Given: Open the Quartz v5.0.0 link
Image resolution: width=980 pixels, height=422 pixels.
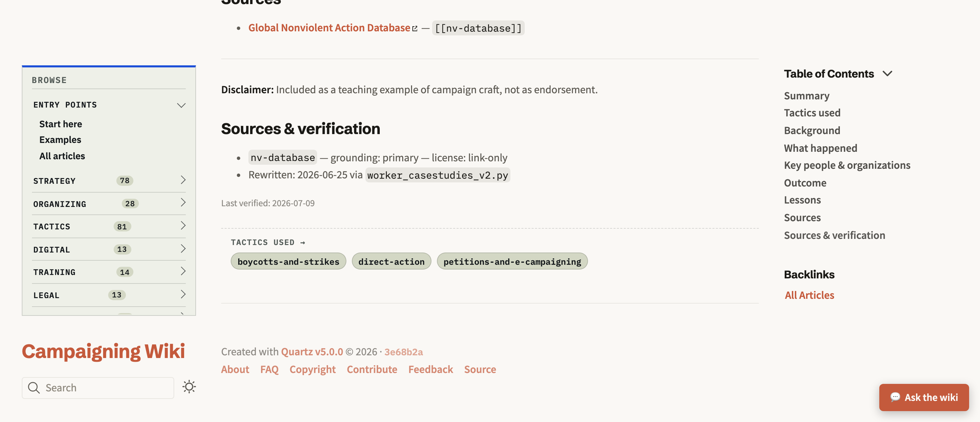Looking at the screenshot, I should click(312, 352).
